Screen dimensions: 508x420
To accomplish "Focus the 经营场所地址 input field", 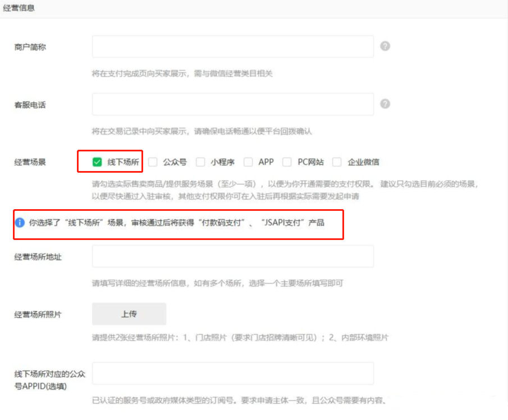I will [232, 256].
